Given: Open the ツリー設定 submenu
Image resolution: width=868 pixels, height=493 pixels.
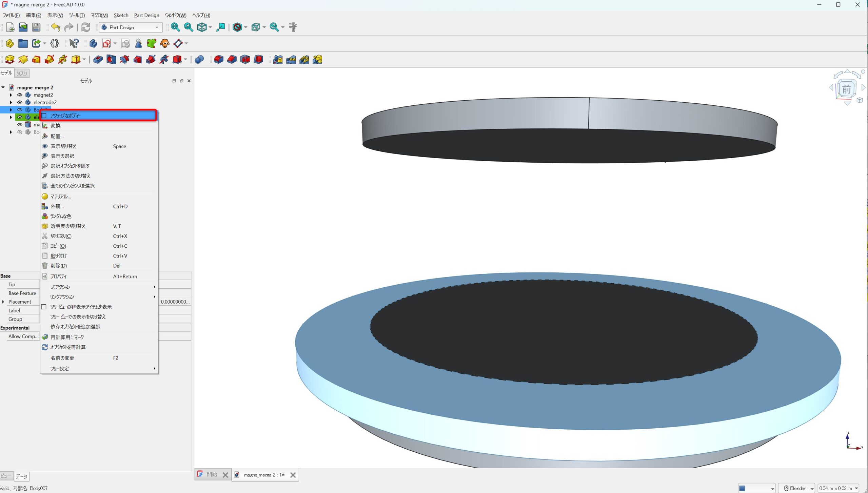Looking at the screenshot, I should click(x=99, y=369).
